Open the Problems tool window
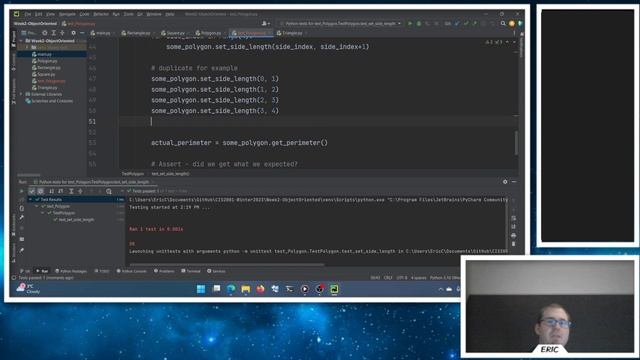The image size is (640, 360). coord(164,271)
